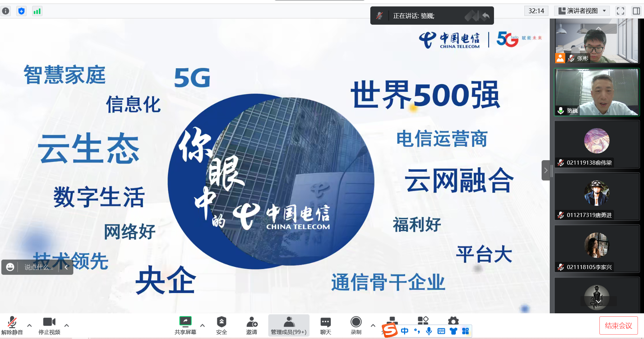Viewport: 644px width, 339px height.
Task: Click the 邀请 invite icon
Action: [252, 325]
